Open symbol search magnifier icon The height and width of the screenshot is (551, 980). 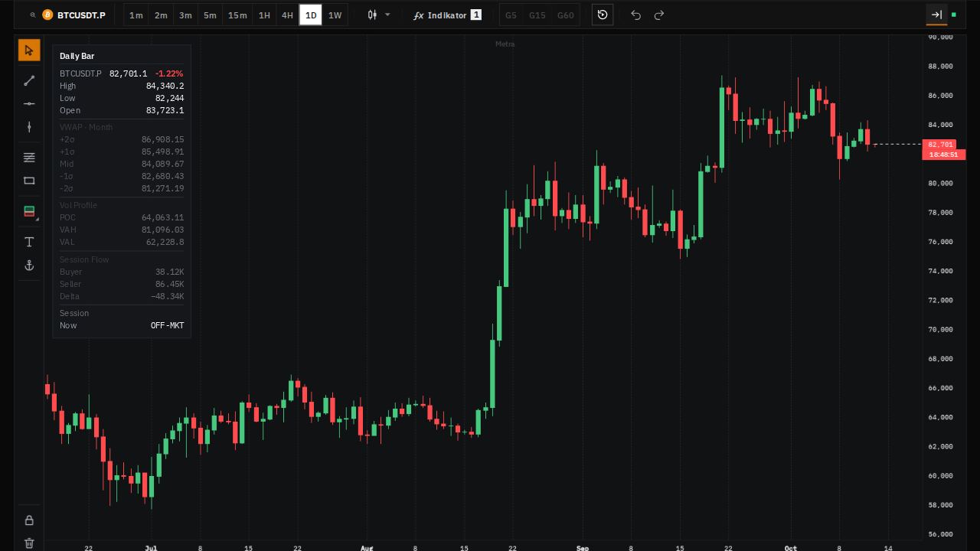pyautogui.click(x=33, y=15)
